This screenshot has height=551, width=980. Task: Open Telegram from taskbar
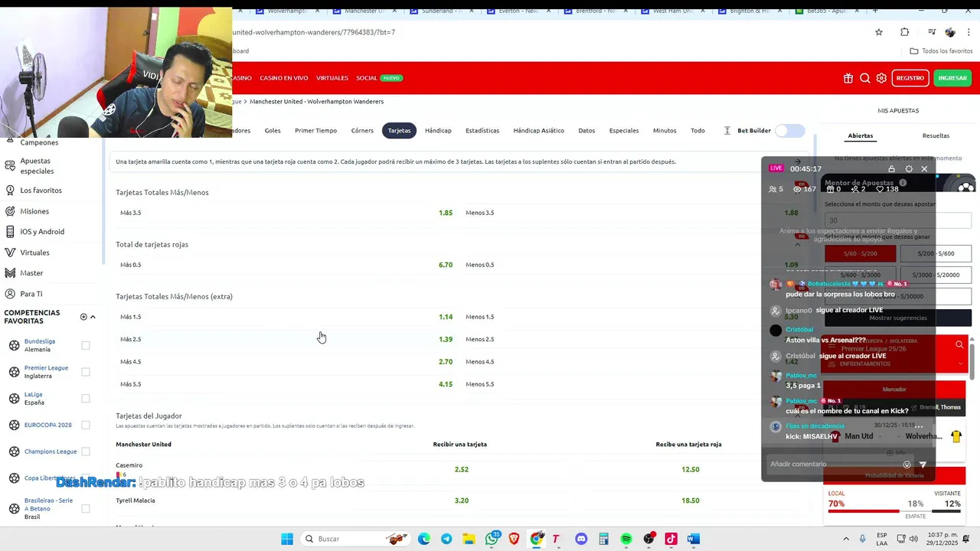point(446,539)
